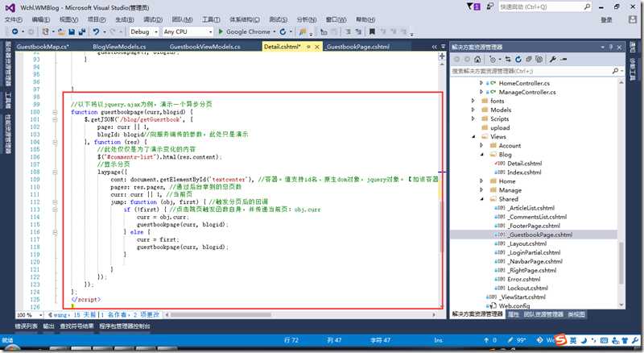644x353 pixels.
Task: Click Collapse All icon in Solution Explorer
Action: pyautogui.click(x=529, y=60)
